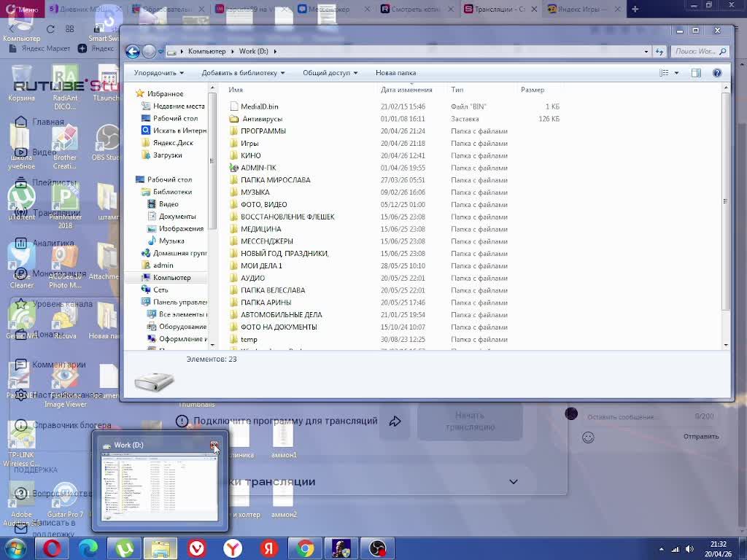Switch to the Яндекс Игры browser tab
The width and height of the screenshot is (747, 560).
[x=584, y=9]
